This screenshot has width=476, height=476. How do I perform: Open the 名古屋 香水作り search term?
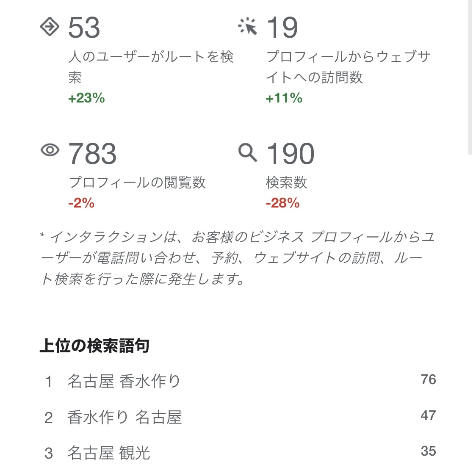coord(124,381)
